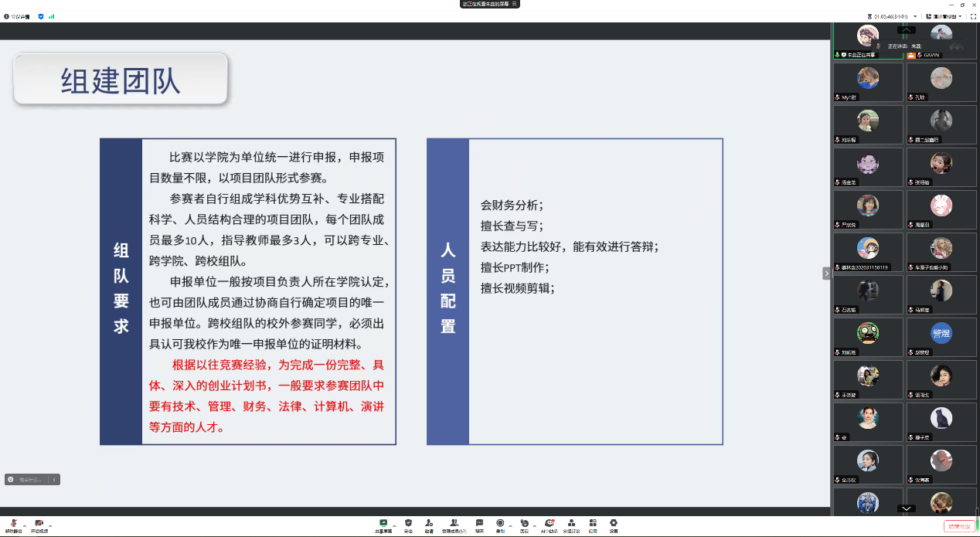Open the green Share Screen button
The image size is (980, 537).
383,525
